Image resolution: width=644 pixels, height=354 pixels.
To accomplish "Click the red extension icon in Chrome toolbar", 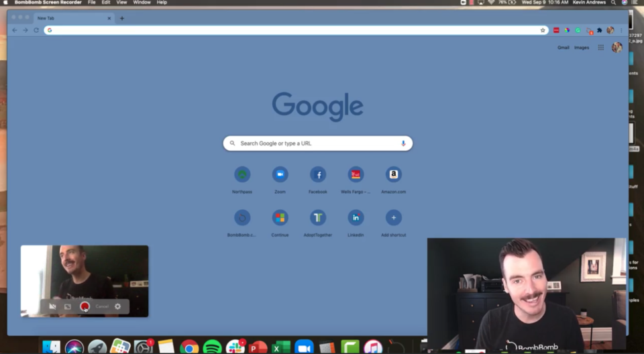I will click(x=556, y=30).
